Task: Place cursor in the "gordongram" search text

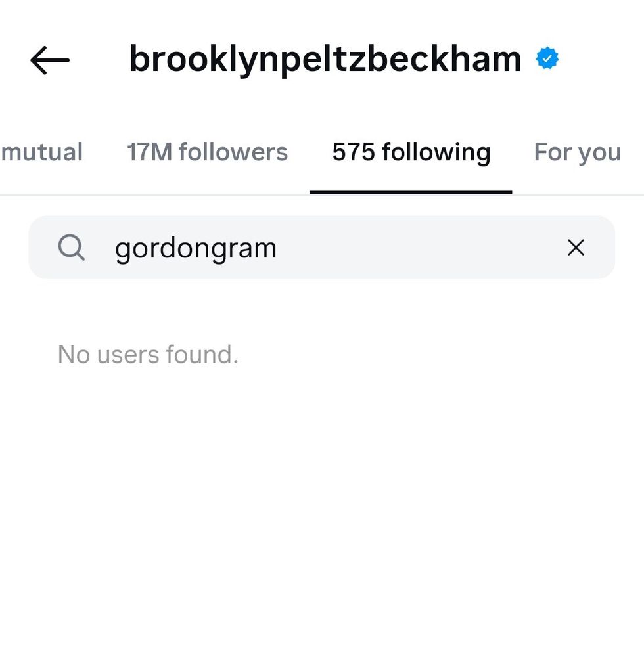Action: click(x=195, y=248)
